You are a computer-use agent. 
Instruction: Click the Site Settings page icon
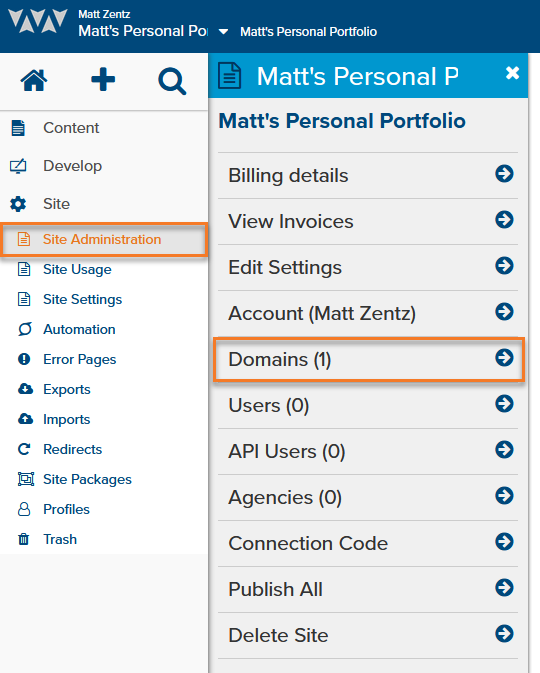coord(24,299)
